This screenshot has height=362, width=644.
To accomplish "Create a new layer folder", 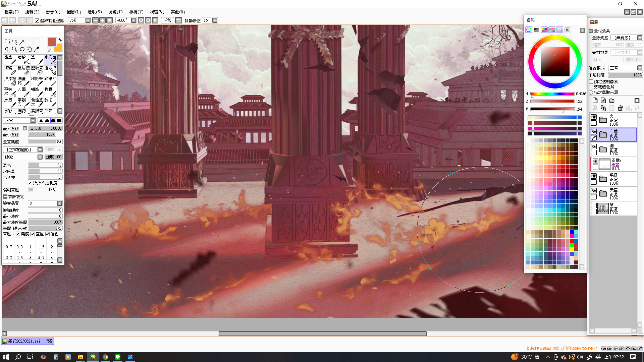I will click(x=612, y=101).
